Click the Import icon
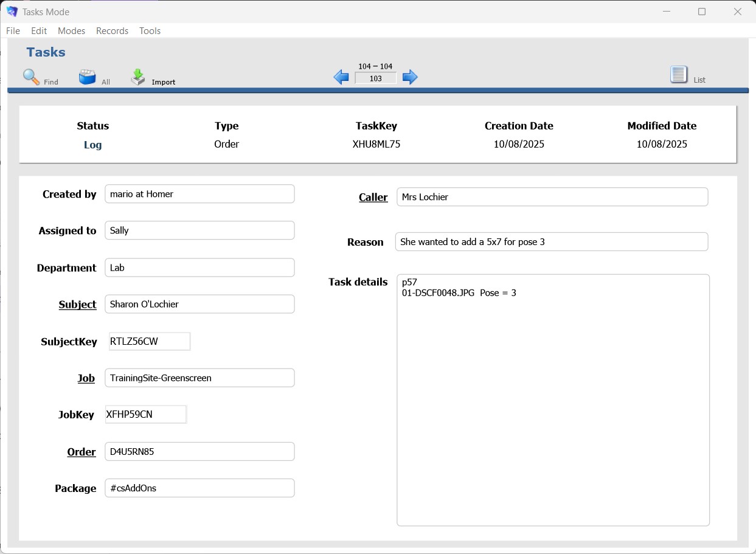The image size is (756, 554). pyautogui.click(x=139, y=77)
